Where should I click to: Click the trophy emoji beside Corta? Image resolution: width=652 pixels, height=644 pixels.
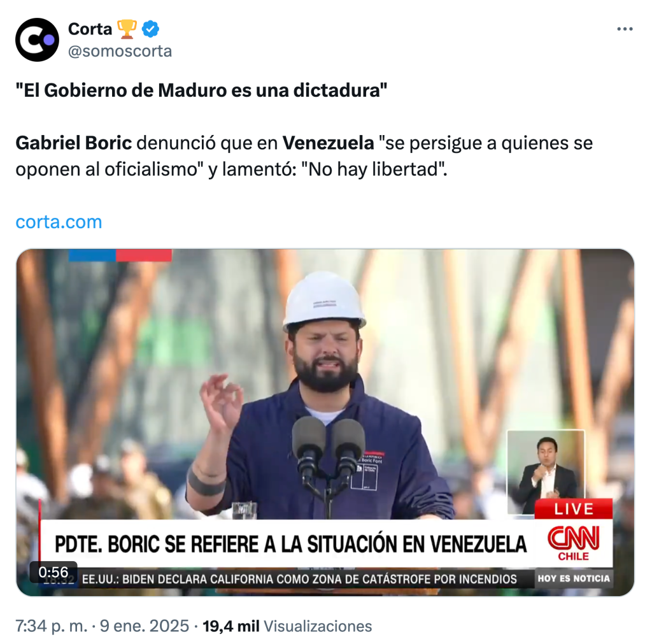pyautogui.click(x=127, y=29)
